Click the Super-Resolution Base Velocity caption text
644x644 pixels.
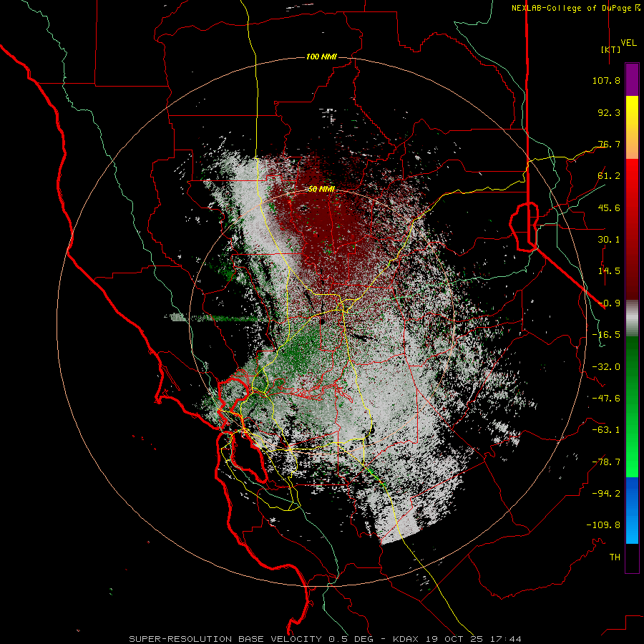tap(326, 639)
